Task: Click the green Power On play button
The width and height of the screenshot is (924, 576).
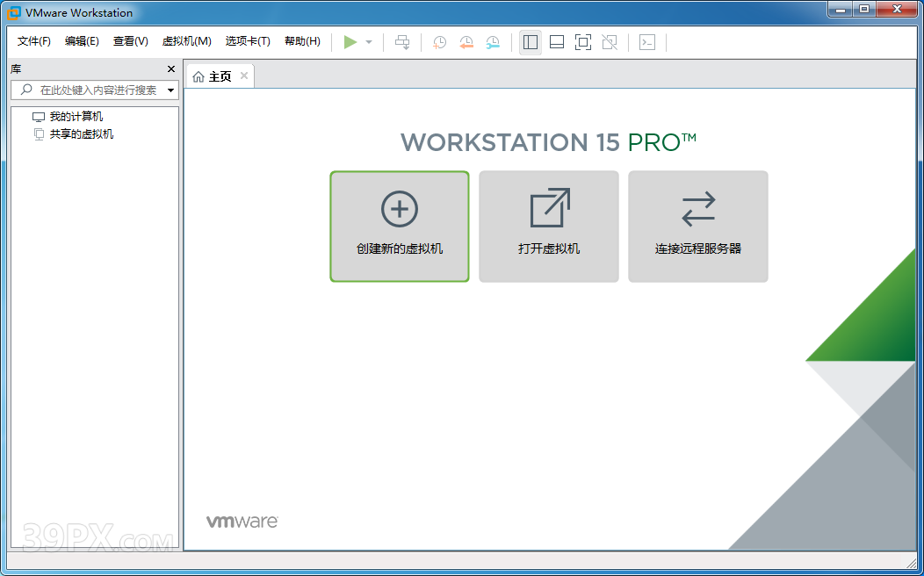Action: pos(350,42)
